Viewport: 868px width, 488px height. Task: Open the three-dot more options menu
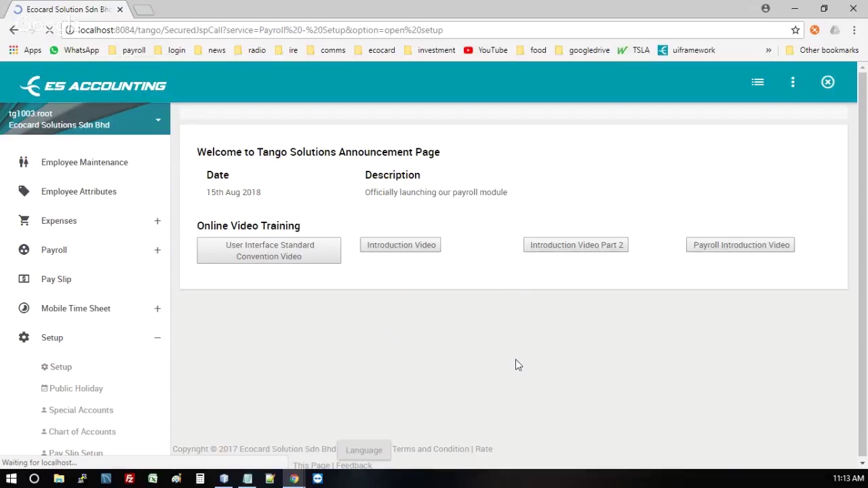click(x=793, y=82)
